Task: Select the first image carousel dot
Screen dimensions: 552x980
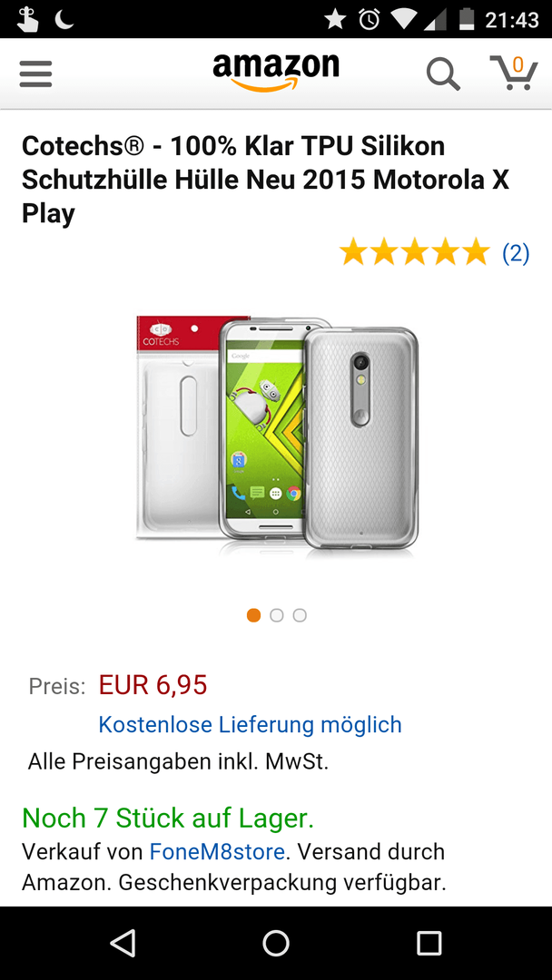Action: click(x=253, y=615)
